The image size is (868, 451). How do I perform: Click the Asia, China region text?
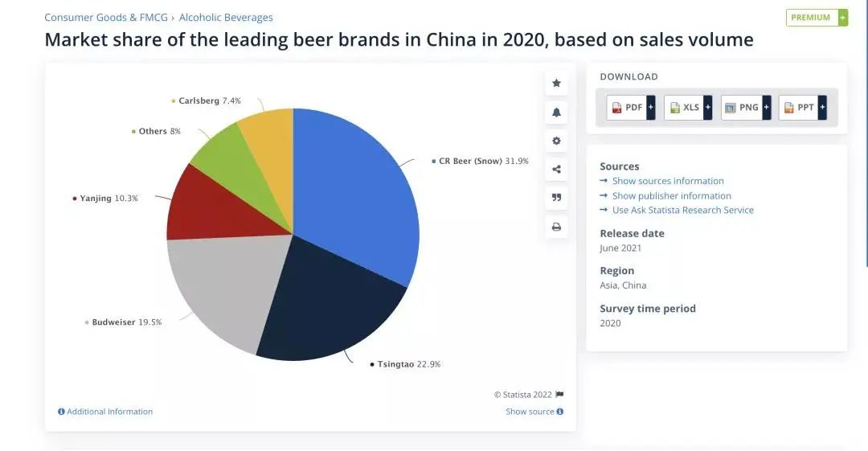624,285
